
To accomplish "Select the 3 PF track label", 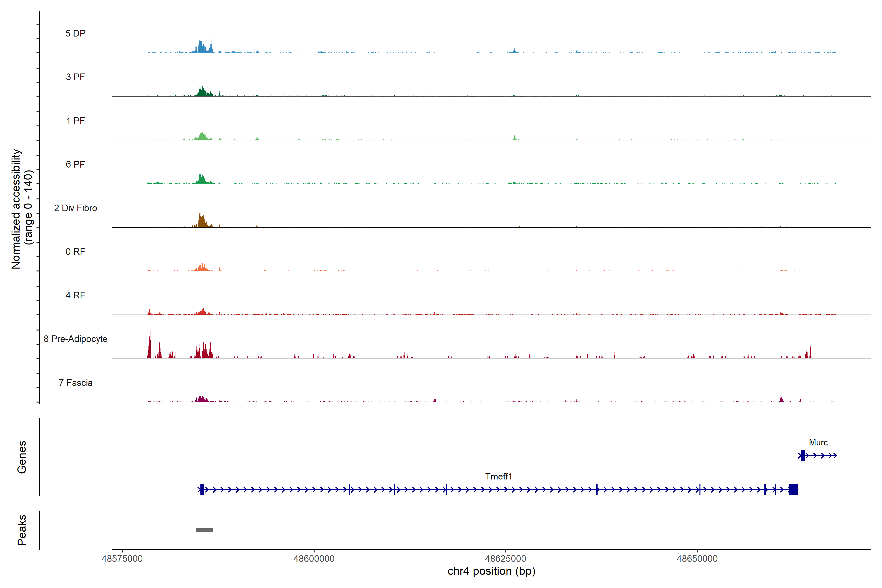I will click(75, 77).
